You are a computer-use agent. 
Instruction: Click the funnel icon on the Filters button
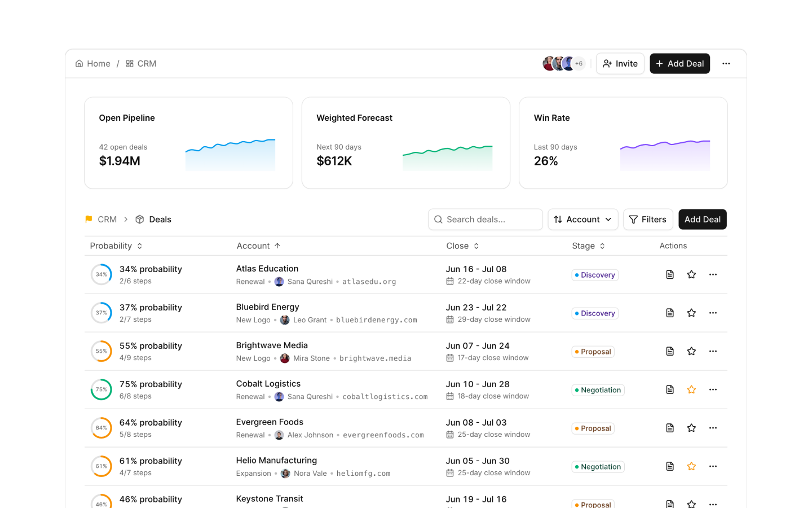click(x=633, y=220)
